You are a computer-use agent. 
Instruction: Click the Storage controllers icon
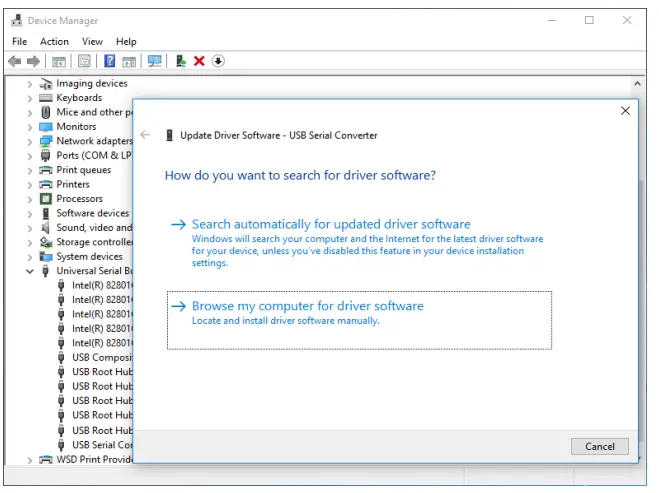coord(46,242)
